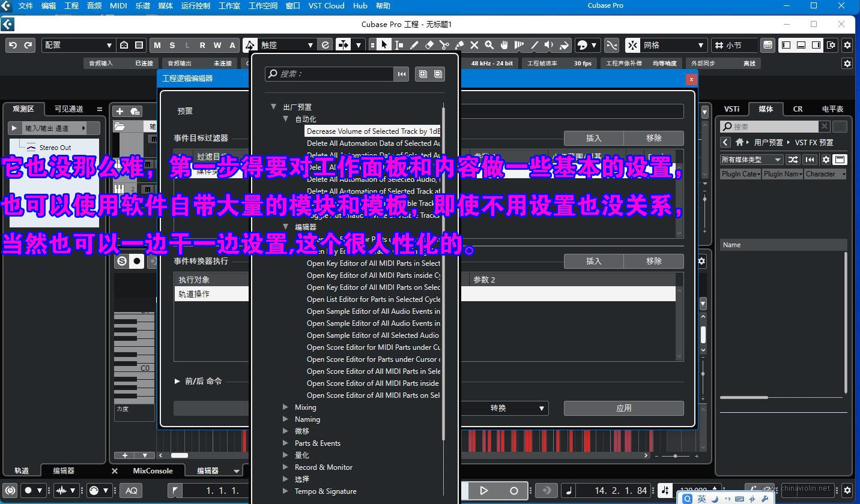Open the AQ auto-quantize button in transport
860x504 pixels.
pos(131,490)
